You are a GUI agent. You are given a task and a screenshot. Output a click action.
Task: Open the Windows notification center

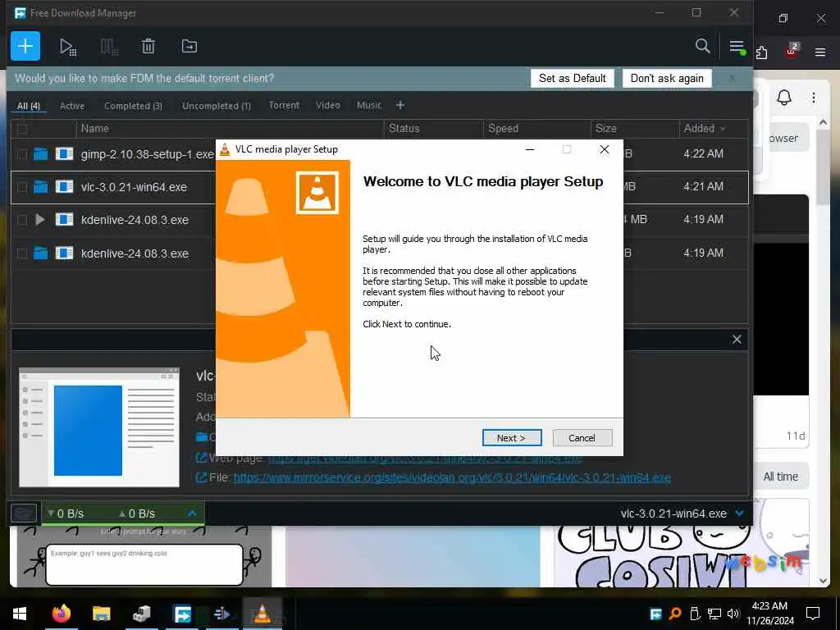(813, 614)
